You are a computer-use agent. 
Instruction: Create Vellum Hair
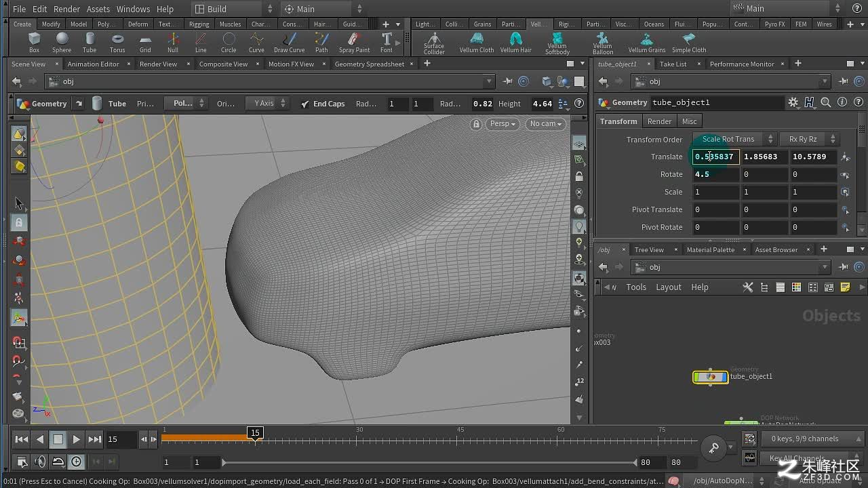(x=515, y=43)
